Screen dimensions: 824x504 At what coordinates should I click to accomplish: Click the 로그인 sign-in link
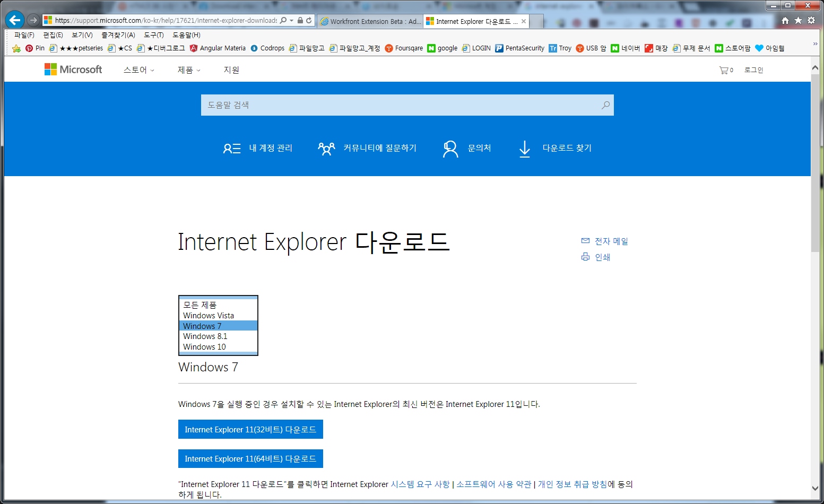pyautogui.click(x=753, y=70)
